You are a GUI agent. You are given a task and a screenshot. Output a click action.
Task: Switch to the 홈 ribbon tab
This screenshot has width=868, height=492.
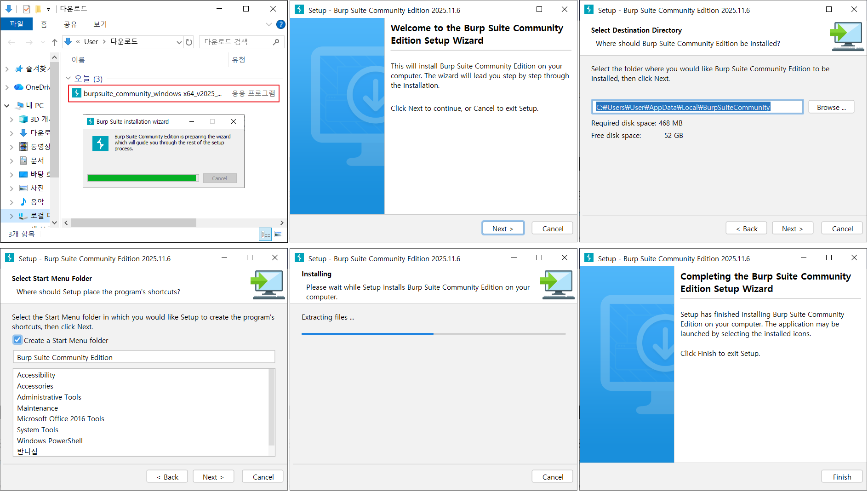coord(44,24)
